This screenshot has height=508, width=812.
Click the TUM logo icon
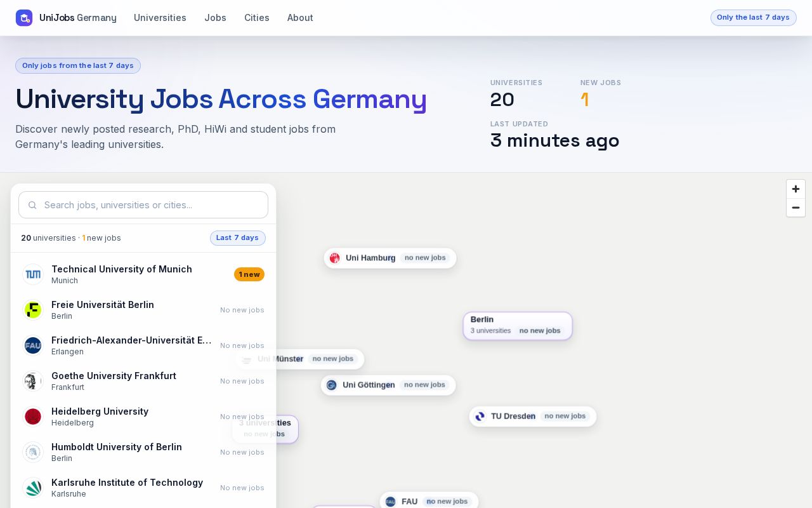pyautogui.click(x=33, y=274)
